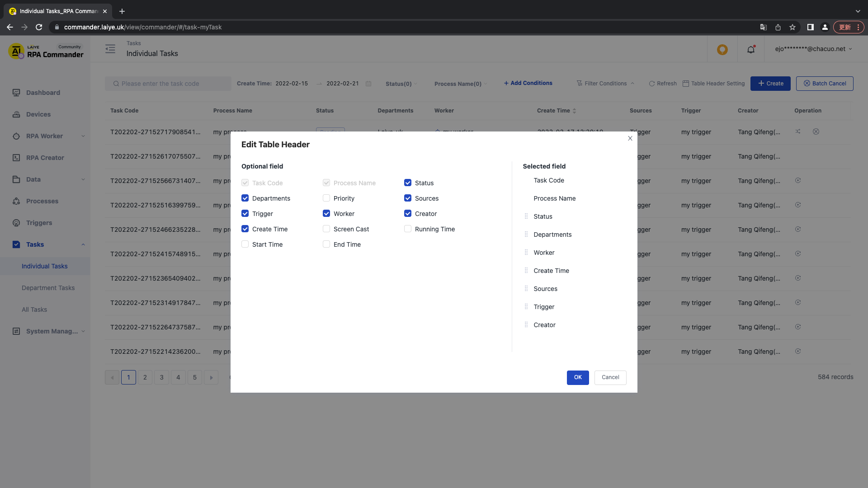Click the drag handle beside Trigger in selected fields

click(526, 306)
